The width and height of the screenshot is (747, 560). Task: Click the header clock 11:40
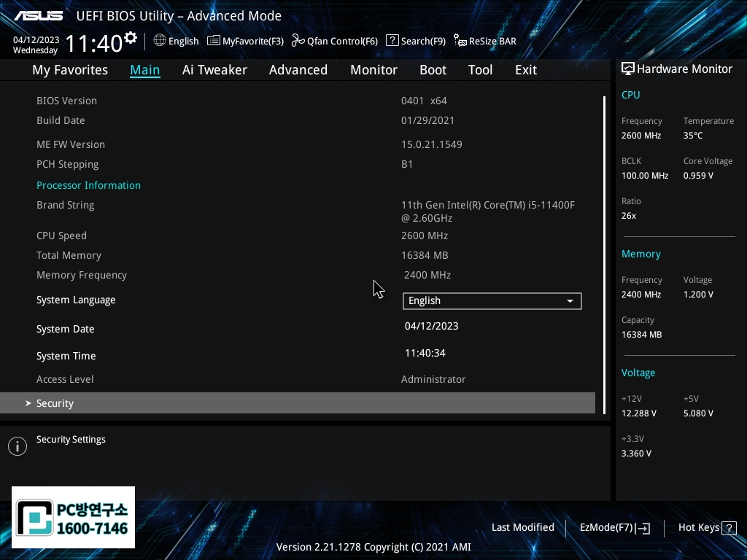[94, 43]
